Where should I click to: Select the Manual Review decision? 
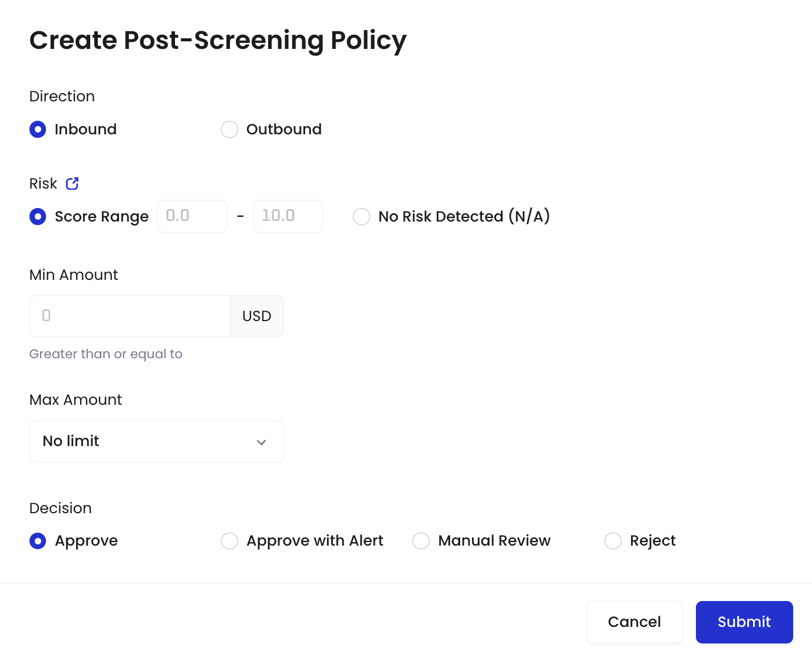(421, 541)
